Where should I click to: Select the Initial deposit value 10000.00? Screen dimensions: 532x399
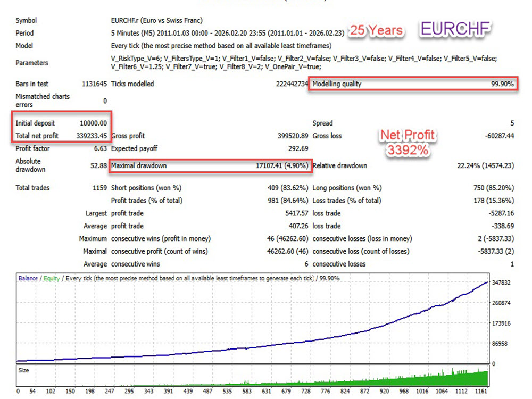(x=93, y=123)
